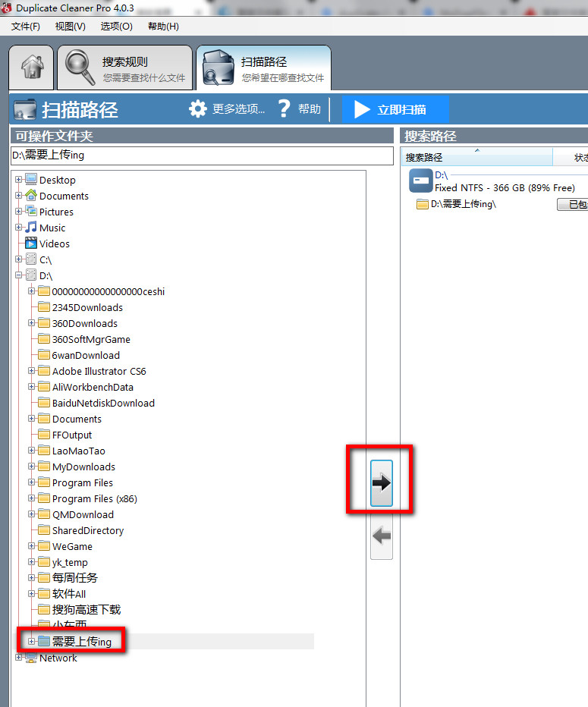The height and width of the screenshot is (707, 588).
Task: Click 'Fixed NTFS - 366 GB (89% Free)' text
Action: [505, 188]
